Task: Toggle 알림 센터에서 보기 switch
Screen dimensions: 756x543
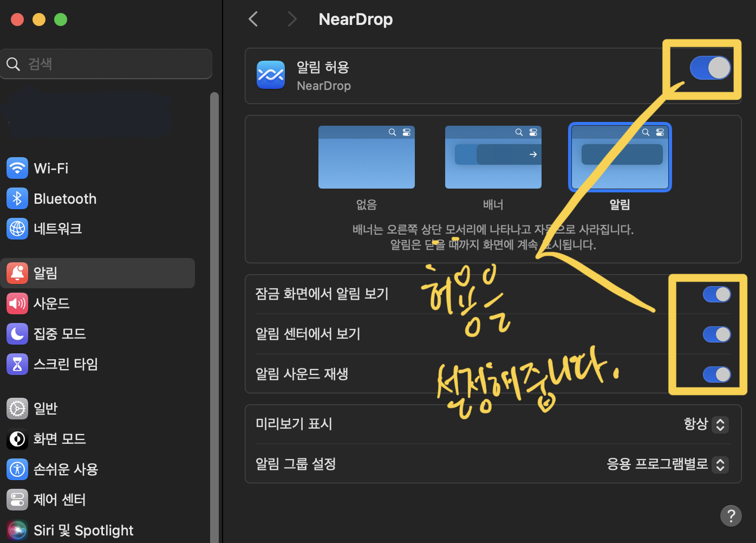Action: 717,334
